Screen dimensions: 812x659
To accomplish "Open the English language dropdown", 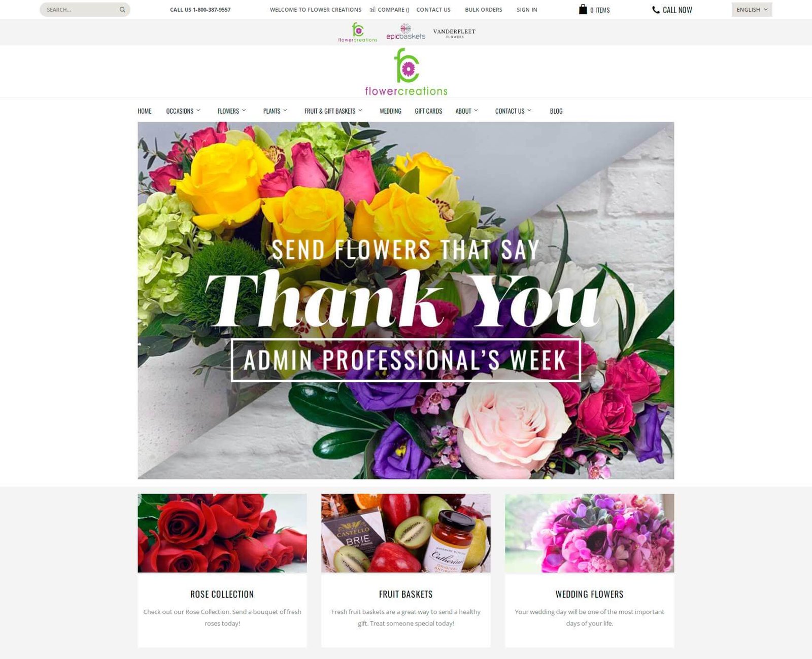I will point(752,10).
